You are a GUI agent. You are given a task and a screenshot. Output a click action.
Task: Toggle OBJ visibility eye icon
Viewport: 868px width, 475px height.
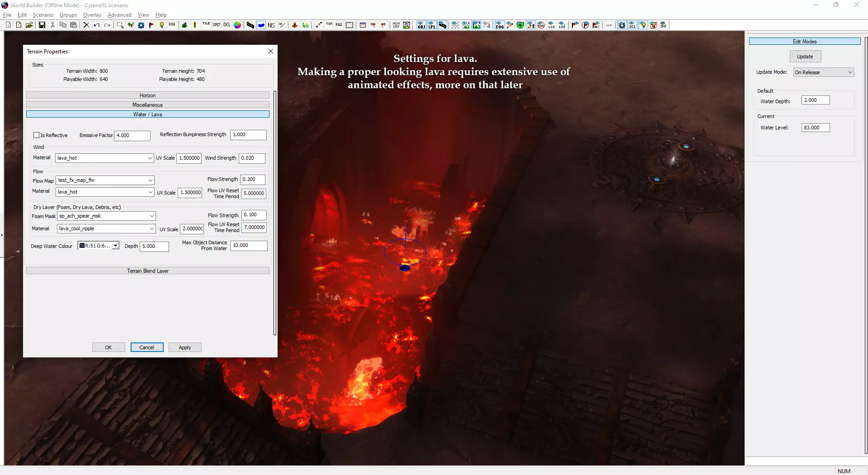421,25
